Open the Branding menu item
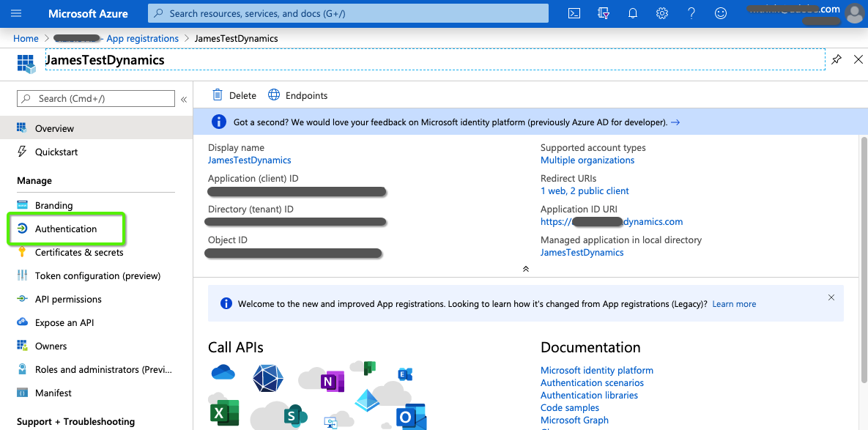 click(x=96, y=205)
